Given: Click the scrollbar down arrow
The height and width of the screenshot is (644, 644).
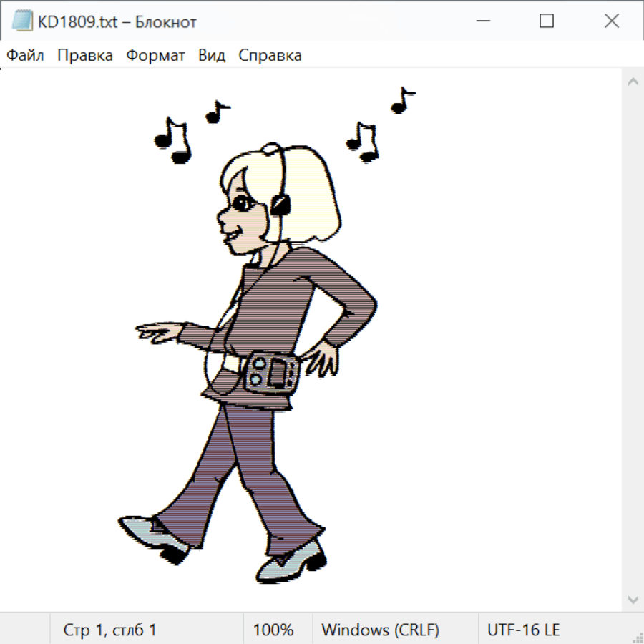Looking at the screenshot, I should click(633, 599).
